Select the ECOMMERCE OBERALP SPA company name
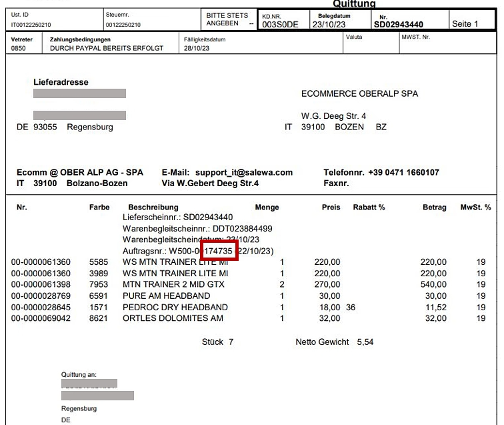504x425 pixels. pyautogui.click(x=359, y=94)
